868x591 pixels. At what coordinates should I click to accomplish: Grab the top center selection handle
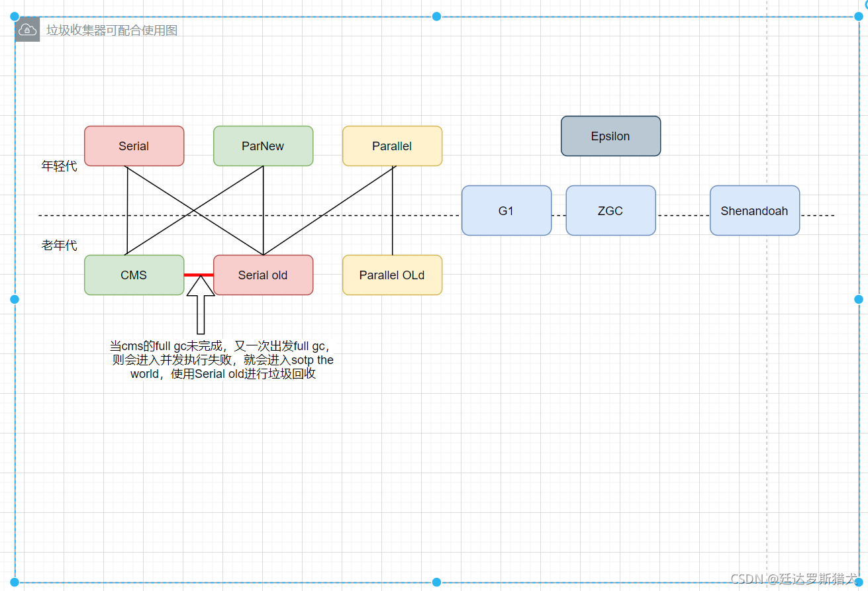tap(436, 17)
